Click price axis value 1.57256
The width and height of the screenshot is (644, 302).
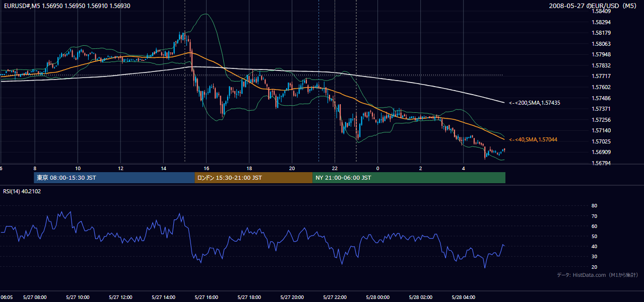pos(602,120)
